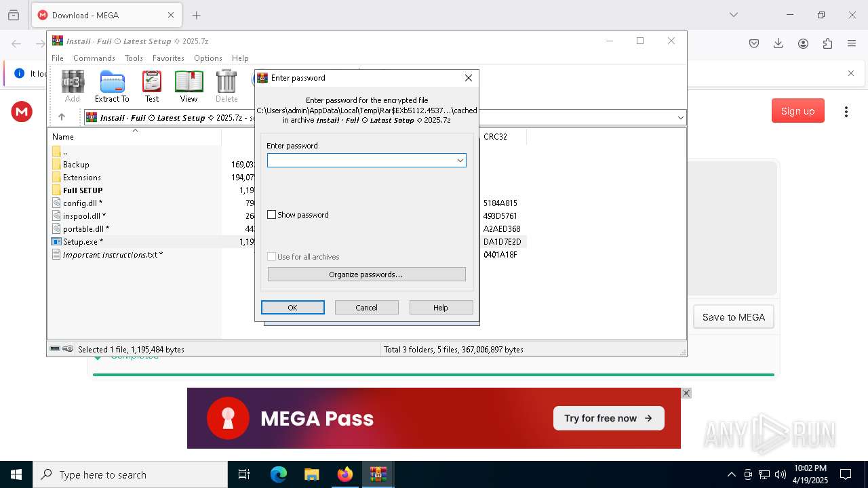Expand the archive path address dropdown
868x488 pixels.
[680, 118]
